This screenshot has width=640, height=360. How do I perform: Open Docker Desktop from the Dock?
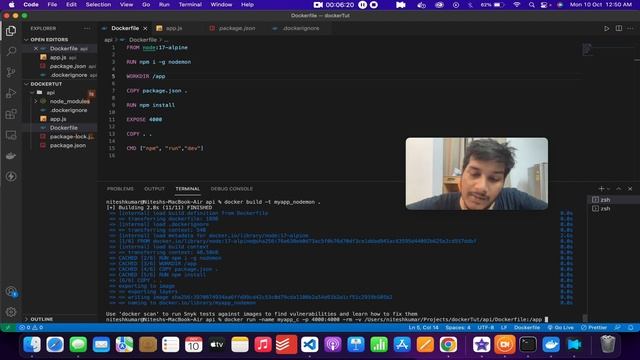pyautogui.click(x=551, y=344)
